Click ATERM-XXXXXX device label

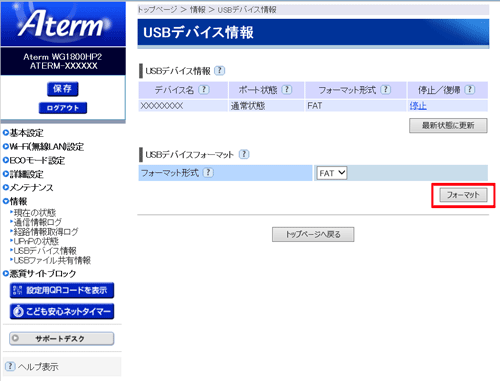(63, 66)
